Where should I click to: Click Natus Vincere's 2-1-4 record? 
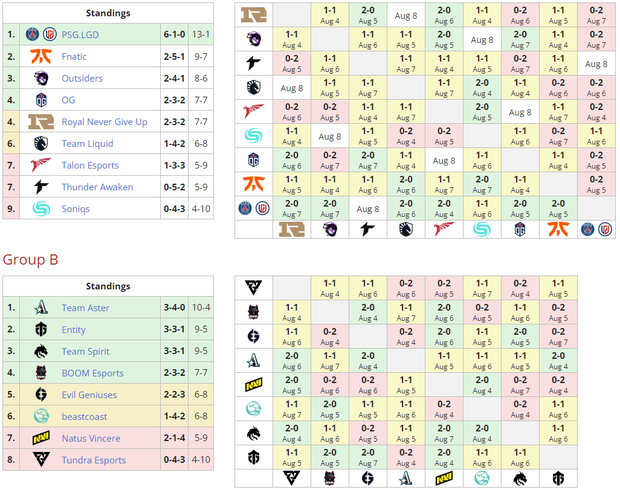pos(174,438)
